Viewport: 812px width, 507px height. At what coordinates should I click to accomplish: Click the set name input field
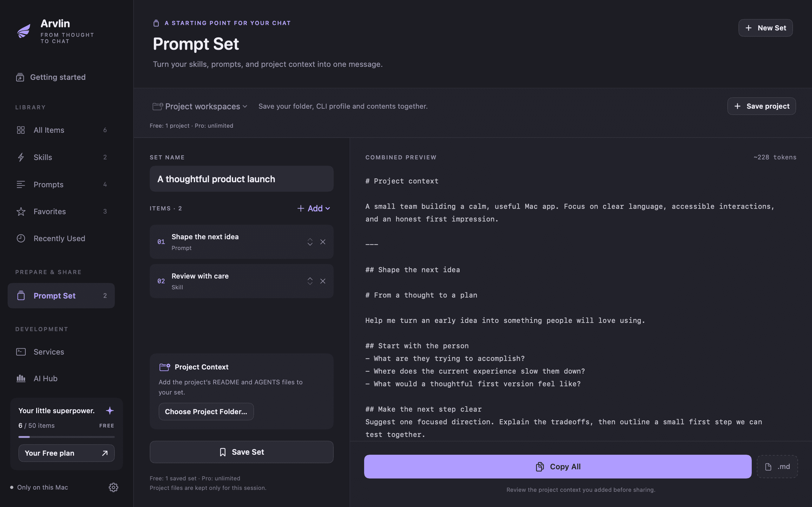[x=242, y=179]
